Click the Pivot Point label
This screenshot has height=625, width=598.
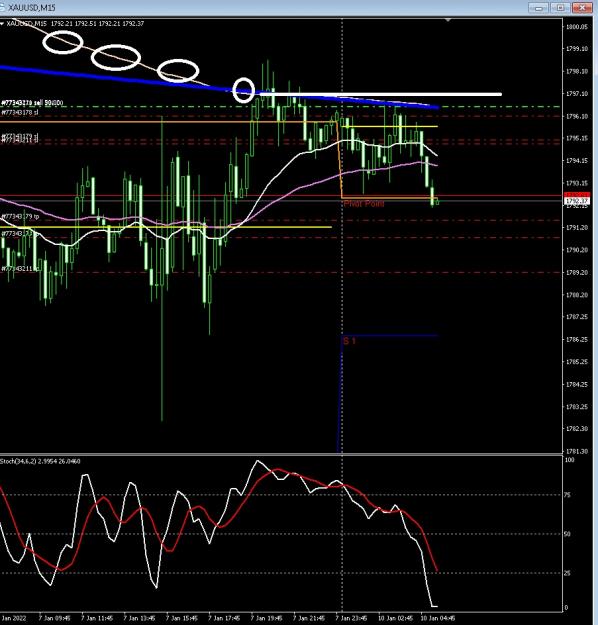pos(364,204)
